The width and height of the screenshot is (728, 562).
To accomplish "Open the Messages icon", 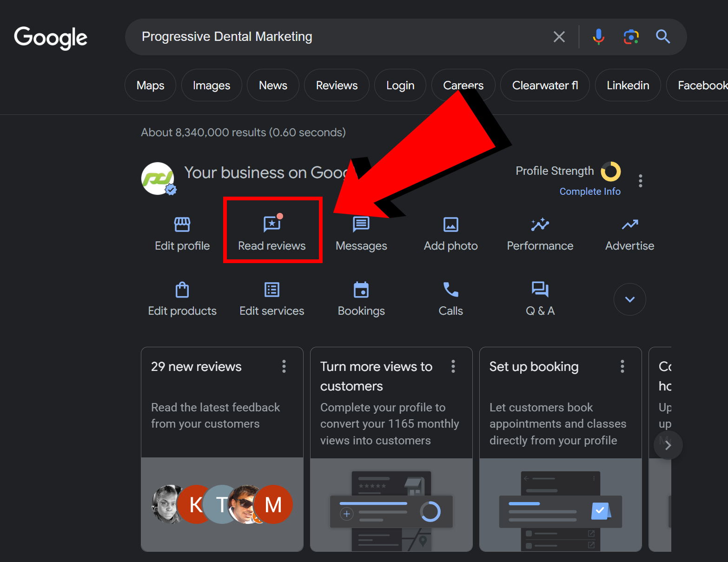I will (361, 224).
